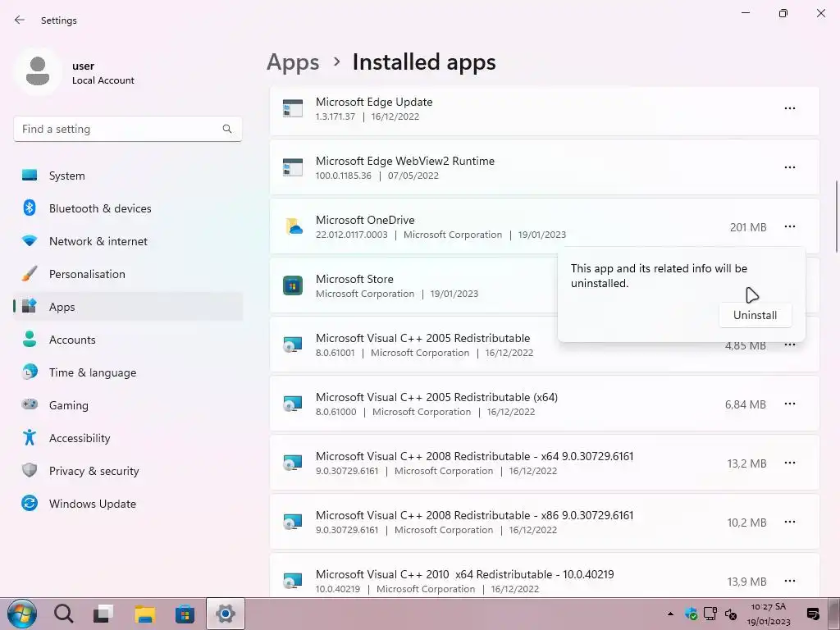
Task: Click the Settings gear on taskbar
Action: tap(226, 614)
